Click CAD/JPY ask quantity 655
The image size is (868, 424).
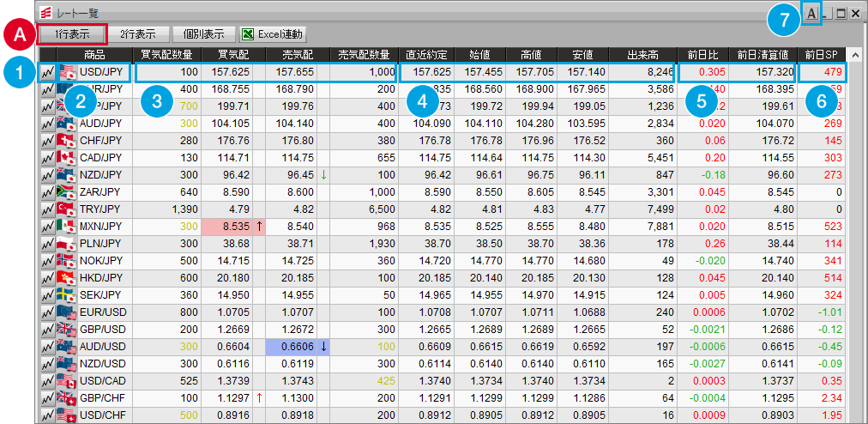[x=388, y=158]
